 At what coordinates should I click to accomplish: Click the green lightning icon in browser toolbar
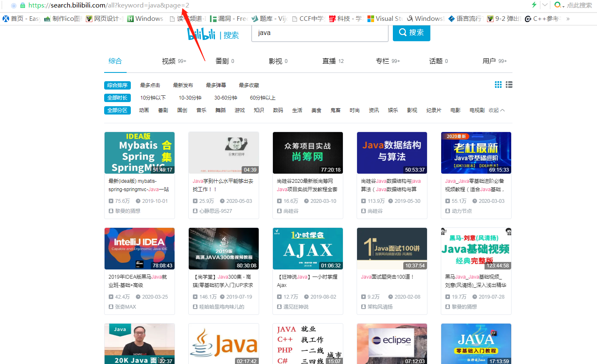[534, 5]
